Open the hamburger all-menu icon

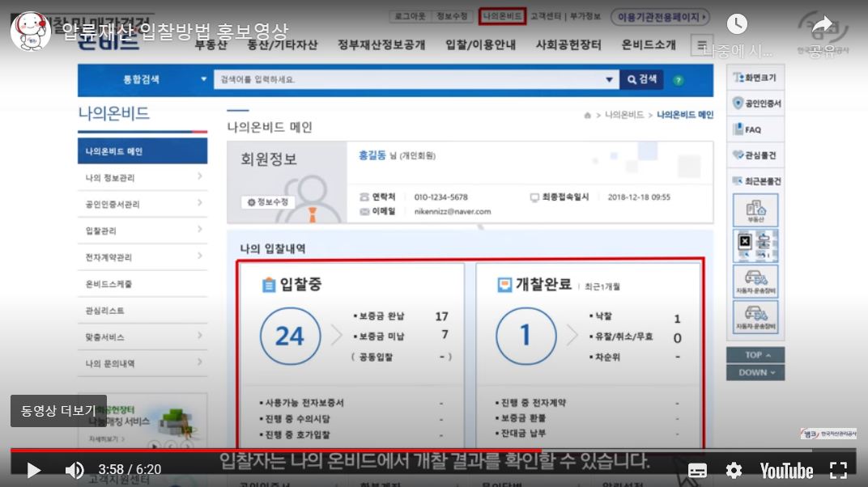701,44
